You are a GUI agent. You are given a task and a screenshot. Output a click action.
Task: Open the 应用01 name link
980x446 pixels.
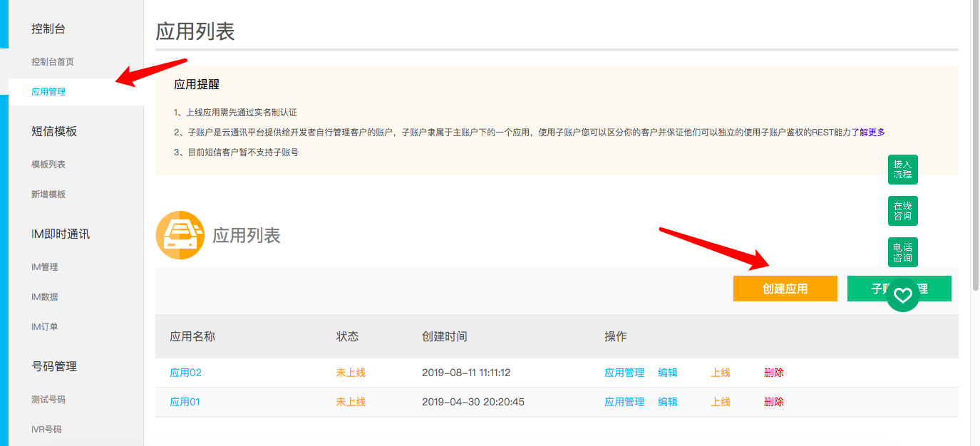tap(185, 402)
